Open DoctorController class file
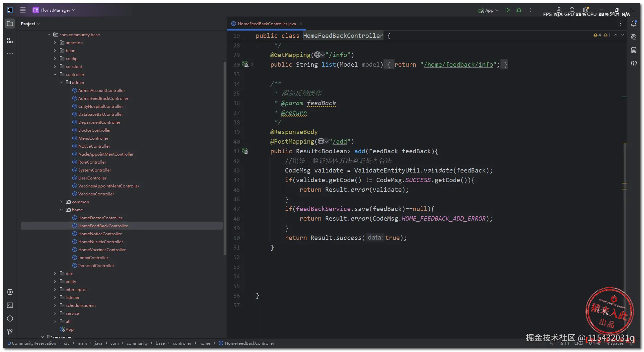The width and height of the screenshot is (644, 352). click(95, 130)
